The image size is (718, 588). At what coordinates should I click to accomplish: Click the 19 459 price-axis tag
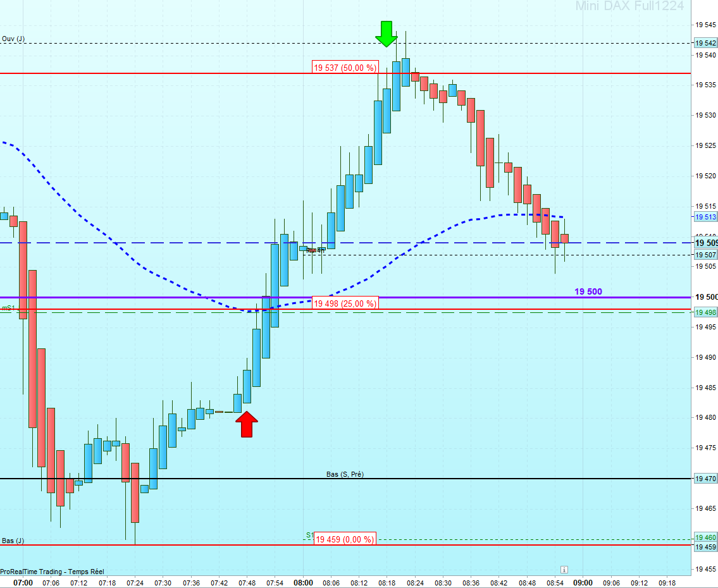pyautogui.click(x=705, y=547)
